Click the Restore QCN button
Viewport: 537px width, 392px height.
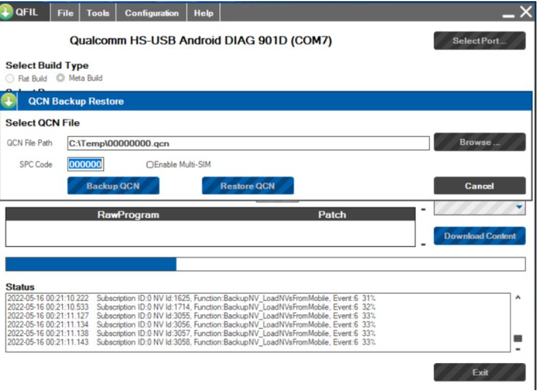[248, 186]
